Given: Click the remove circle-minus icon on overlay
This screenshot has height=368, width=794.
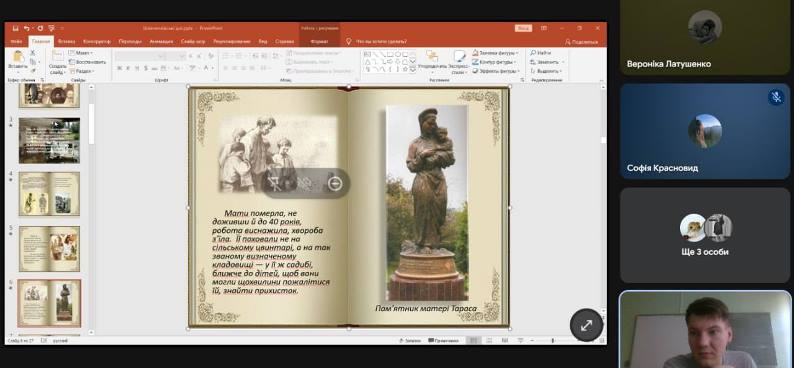Looking at the screenshot, I should (x=334, y=184).
